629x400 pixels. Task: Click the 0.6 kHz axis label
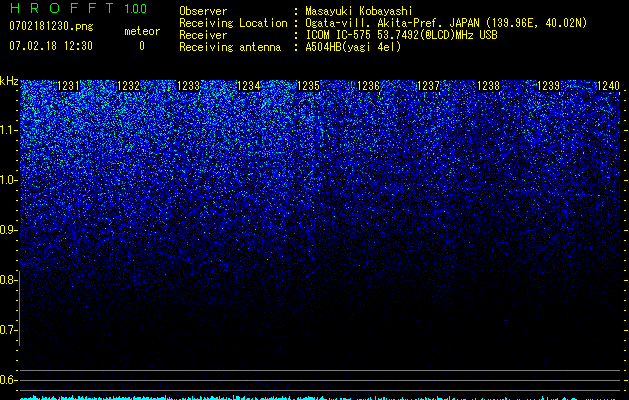(x=8, y=380)
